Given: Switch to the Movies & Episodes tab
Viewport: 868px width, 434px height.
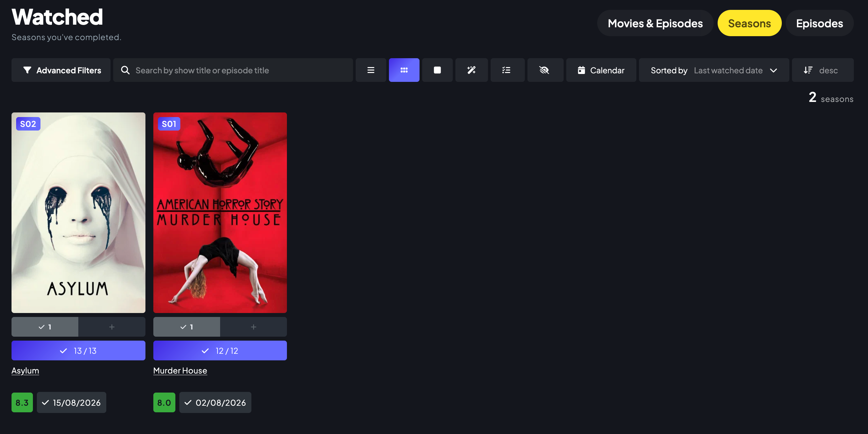Looking at the screenshot, I should pyautogui.click(x=655, y=23).
